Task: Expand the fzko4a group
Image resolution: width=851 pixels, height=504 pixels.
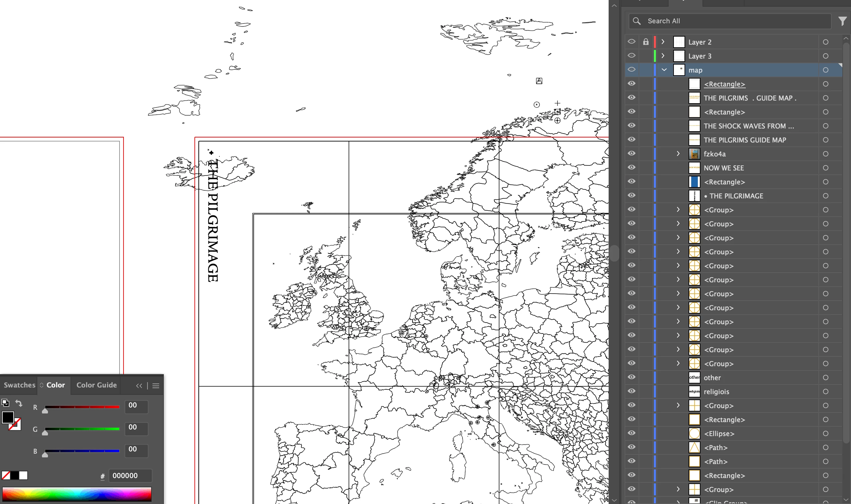Action: [x=678, y=154]
